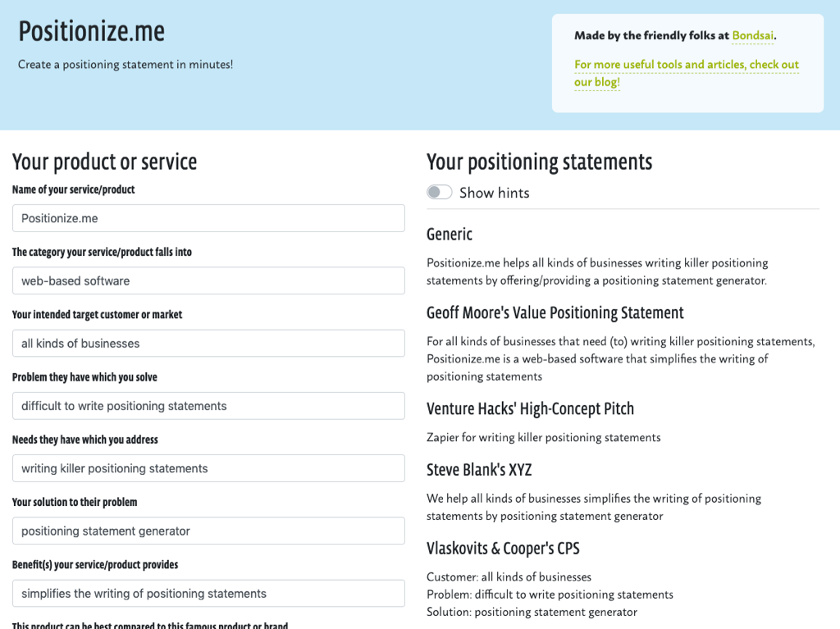Click the 'Your solution to their problem' input
Image resolution: width=840 pixels, height=629 pixels.
click(x=208, y=531)
